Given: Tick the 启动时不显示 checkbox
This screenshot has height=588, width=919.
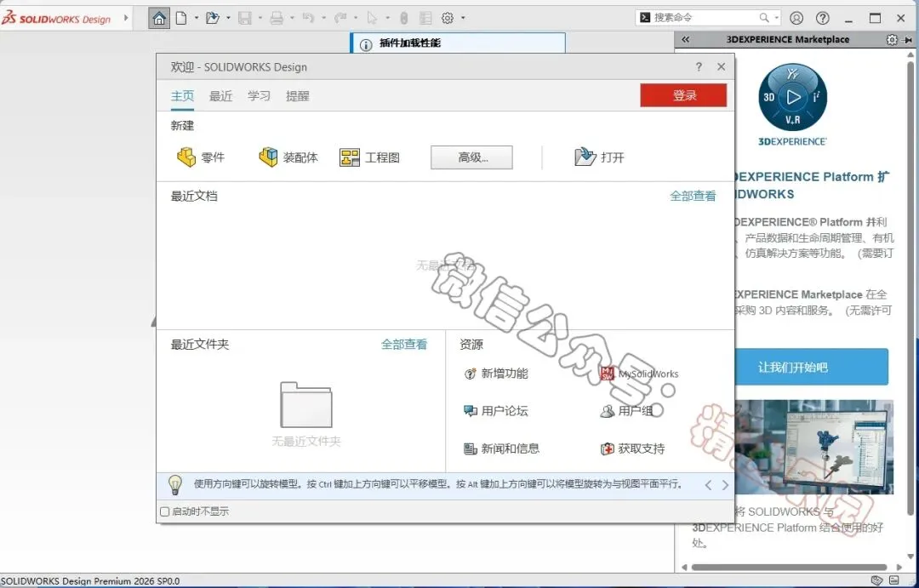Looking at the screenshot, I should pos(165,511).
